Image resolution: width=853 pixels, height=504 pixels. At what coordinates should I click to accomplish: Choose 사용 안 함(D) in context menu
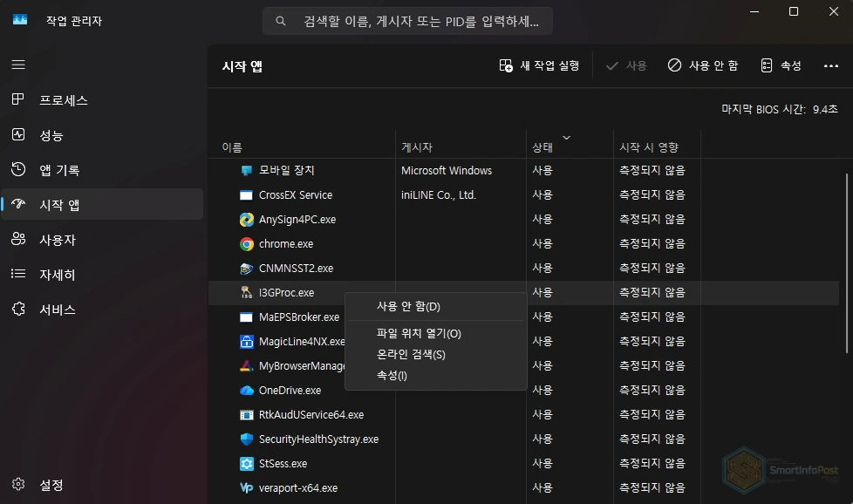[435, 307]
